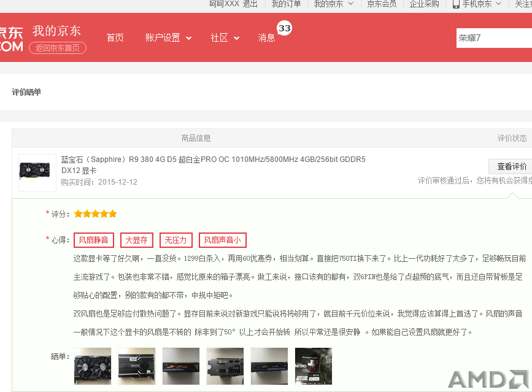Open third photo of card side edge

[181, 366]
